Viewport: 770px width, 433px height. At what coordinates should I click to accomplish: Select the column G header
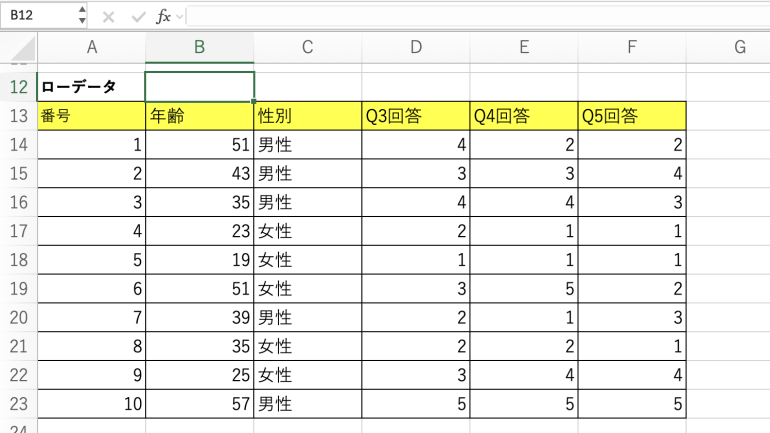[740, 47]
